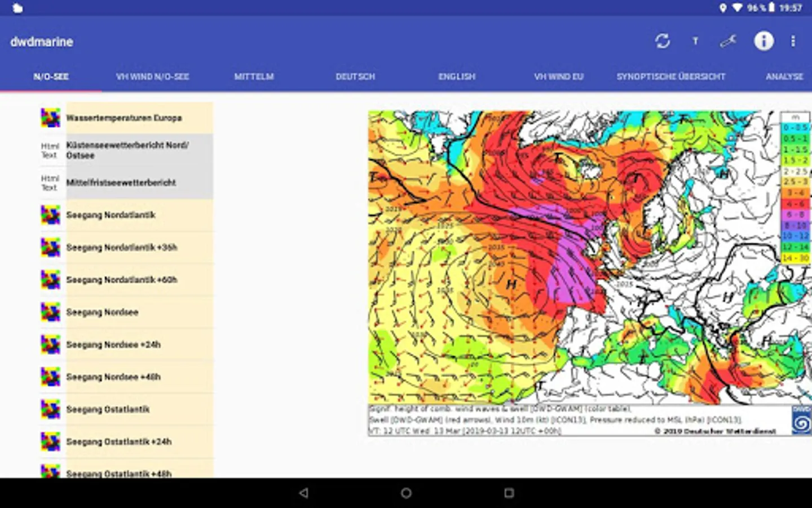Tap the 6 - 8 m purple legend swatch
The image size is (812, 508).
click(796, 214)
